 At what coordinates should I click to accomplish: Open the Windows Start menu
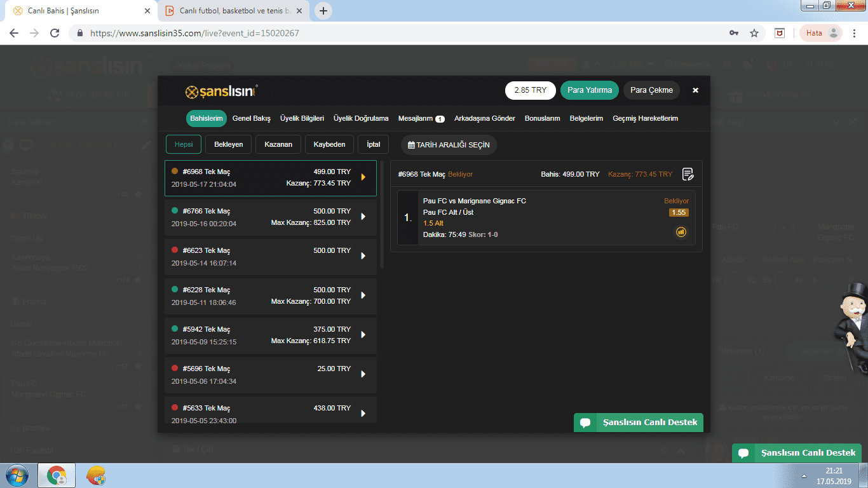pos(16,475)
